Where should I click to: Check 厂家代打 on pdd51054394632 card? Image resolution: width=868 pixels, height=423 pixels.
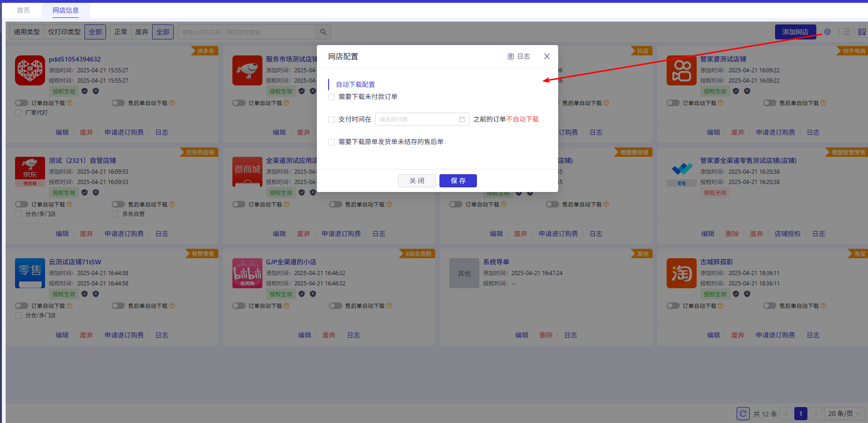tap(18, 113)
